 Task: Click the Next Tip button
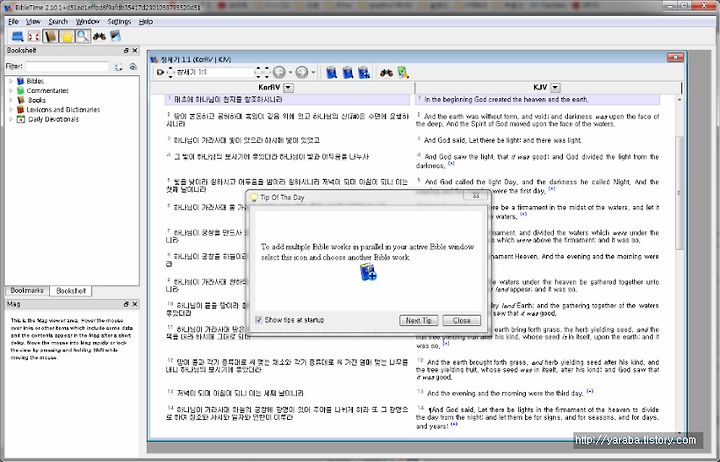click(418, 320)
